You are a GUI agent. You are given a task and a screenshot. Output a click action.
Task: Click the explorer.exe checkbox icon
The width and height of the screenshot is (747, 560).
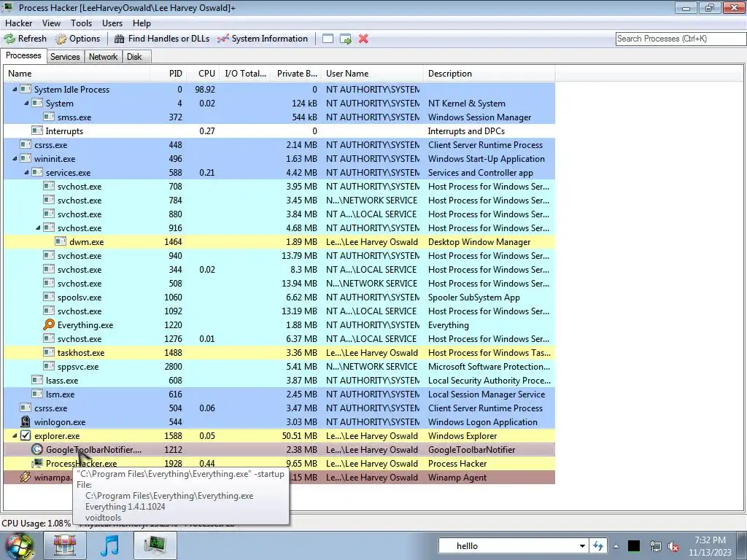26,436
